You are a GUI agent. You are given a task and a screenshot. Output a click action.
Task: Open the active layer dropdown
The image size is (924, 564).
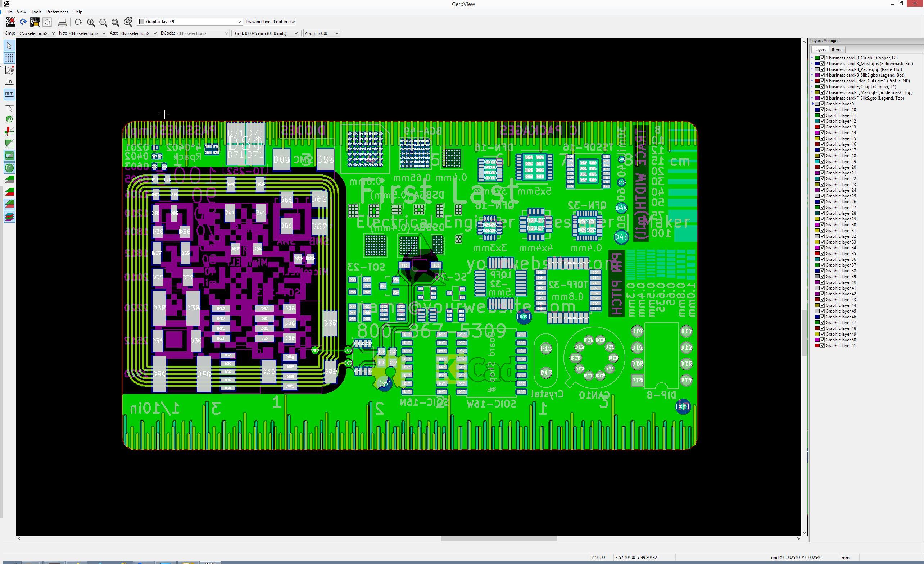[190, 22]
